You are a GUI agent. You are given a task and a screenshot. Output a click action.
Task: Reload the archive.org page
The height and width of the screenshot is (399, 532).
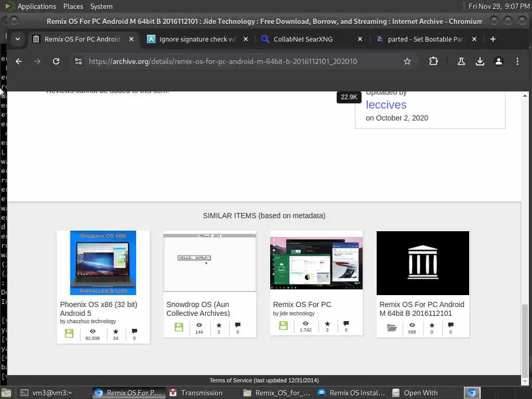click(56, 61)
